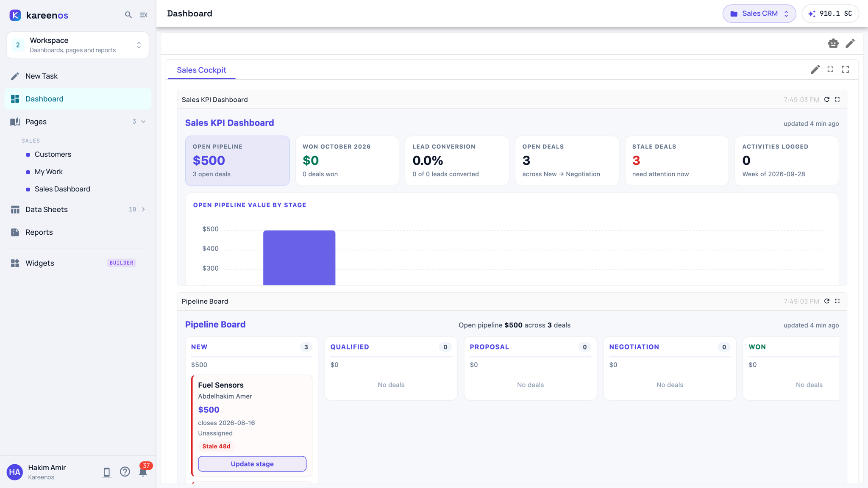Screen dimensions: 868x488
Task: Open the mobile device icon near profile
Action: pos(106,472)
